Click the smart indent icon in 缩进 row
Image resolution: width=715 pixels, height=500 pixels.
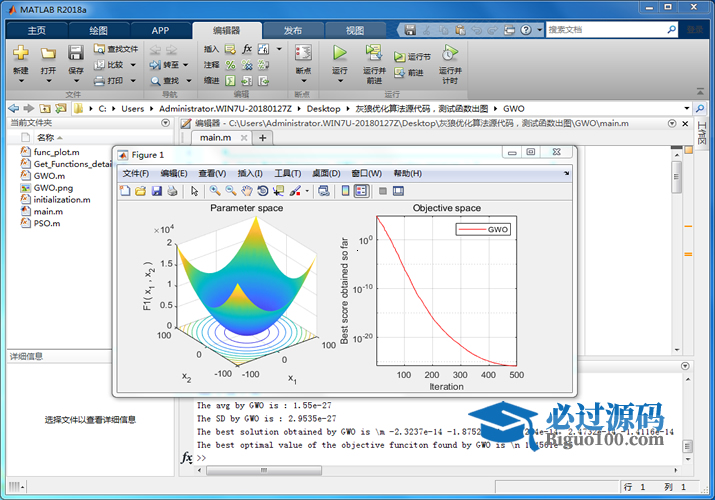[230, 81]
